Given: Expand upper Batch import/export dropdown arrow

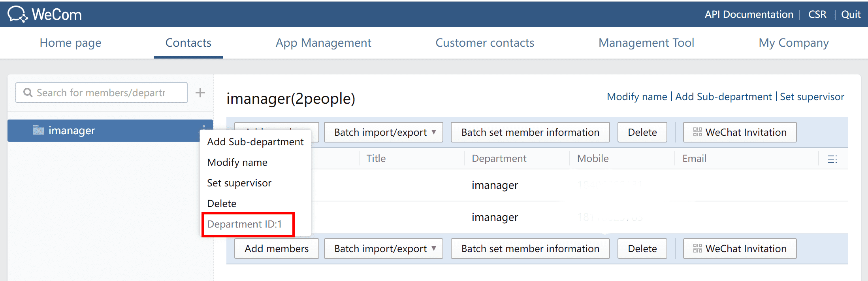Looking at the screenshot, I should (x=434, y=132).
